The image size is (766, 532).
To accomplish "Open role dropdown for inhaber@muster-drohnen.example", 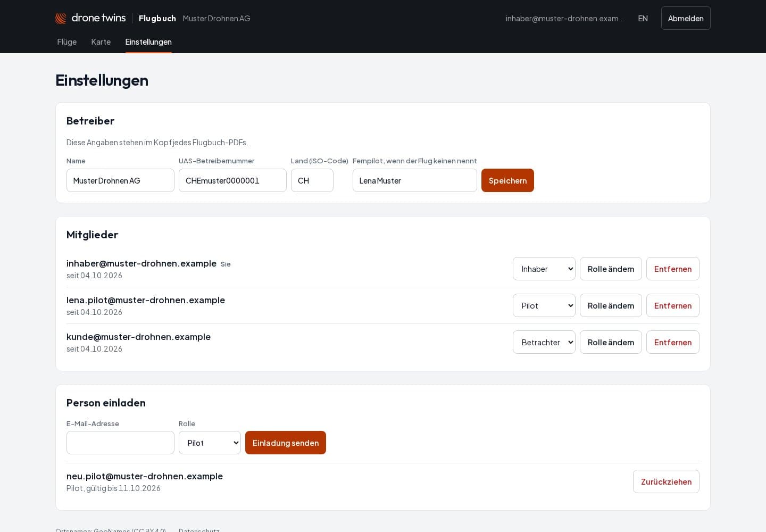I will (x=544, y=269).
